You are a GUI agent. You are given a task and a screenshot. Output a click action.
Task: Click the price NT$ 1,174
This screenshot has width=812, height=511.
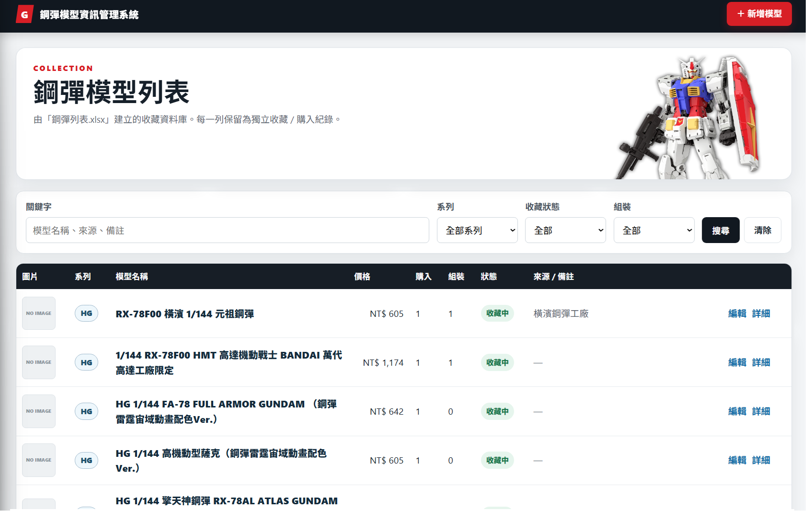(383, 363)
